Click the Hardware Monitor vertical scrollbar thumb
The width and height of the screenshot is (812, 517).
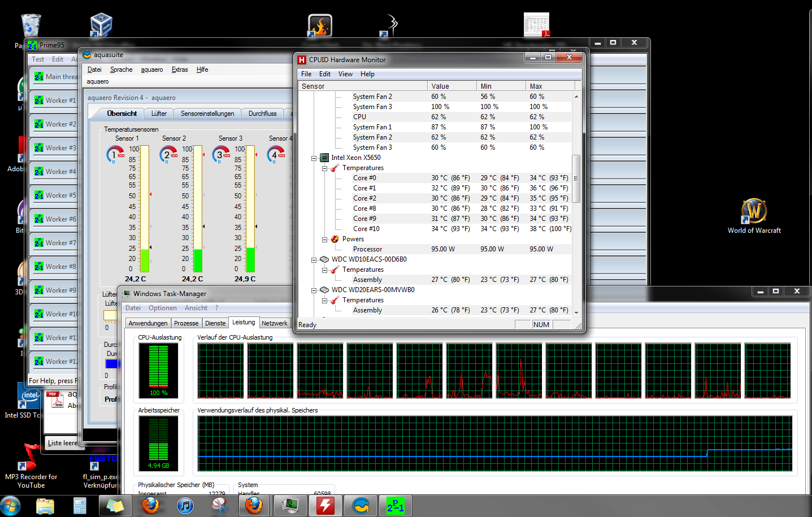tap(576, 179)
